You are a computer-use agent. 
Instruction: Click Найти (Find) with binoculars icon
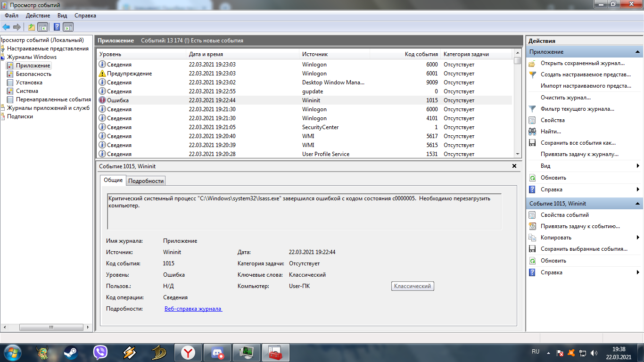(x=551, y=132)
